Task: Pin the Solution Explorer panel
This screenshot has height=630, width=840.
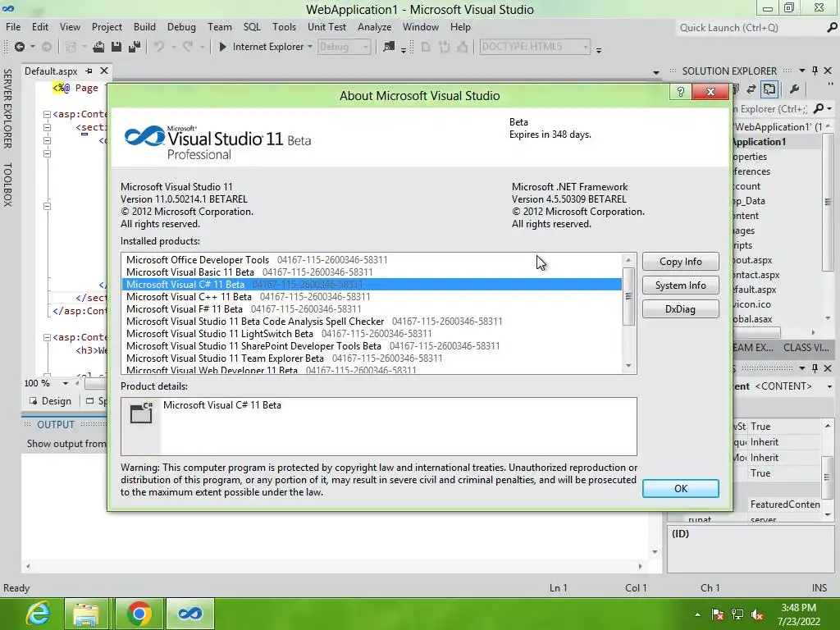Action: [x=815, y=71]
